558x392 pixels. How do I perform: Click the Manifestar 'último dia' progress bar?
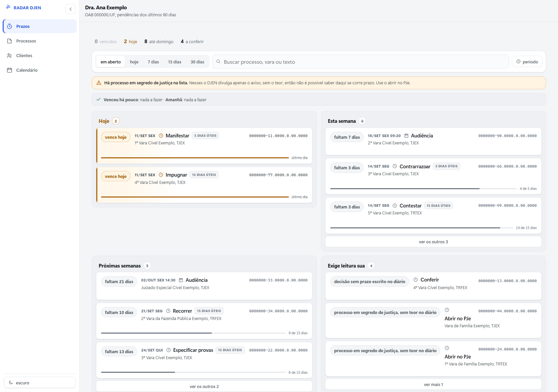click(195, 158)
